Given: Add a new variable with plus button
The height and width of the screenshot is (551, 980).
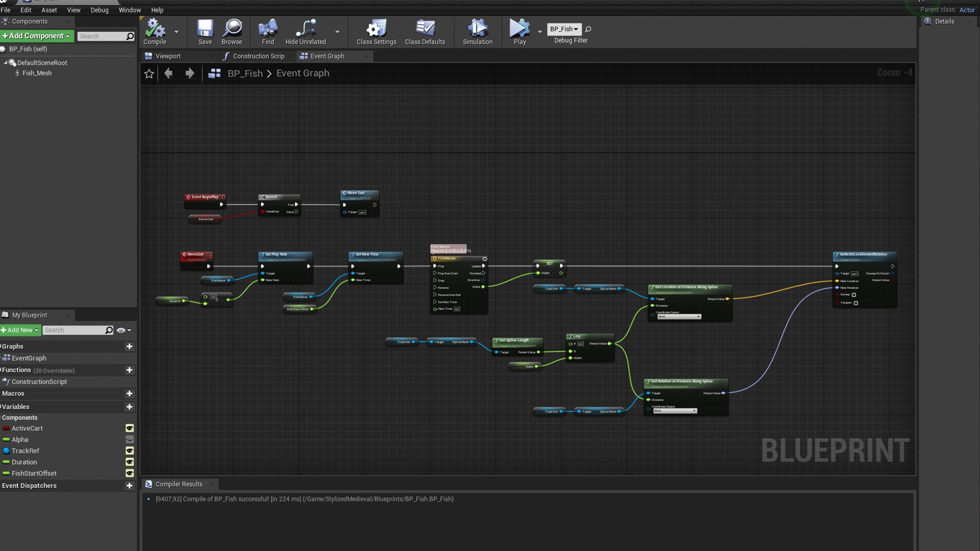Looking at the screenshot, I should (x=129, y=407).
